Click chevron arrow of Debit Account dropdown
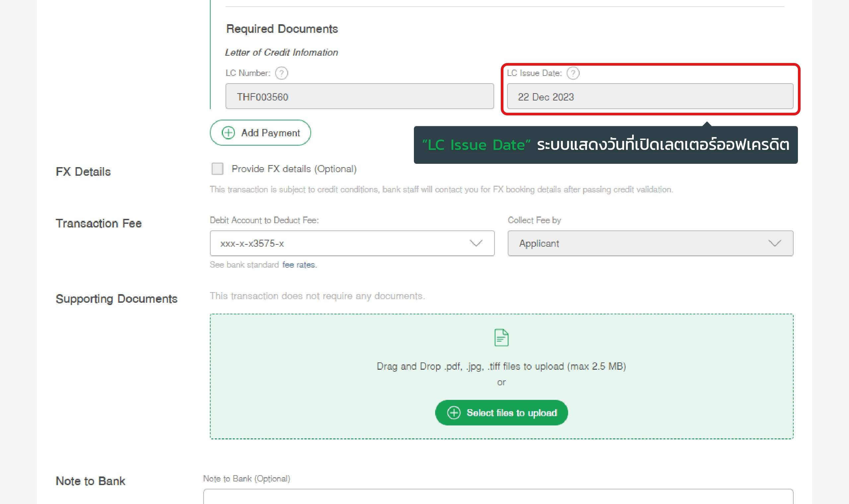Screen dimensions: 849x504 click(476, 243)
